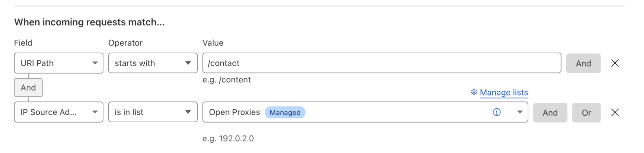Click the arrow on IP Source Address field
Viewport: 644px width, 153px height.
pyautogui.click(x=95, y=112)
